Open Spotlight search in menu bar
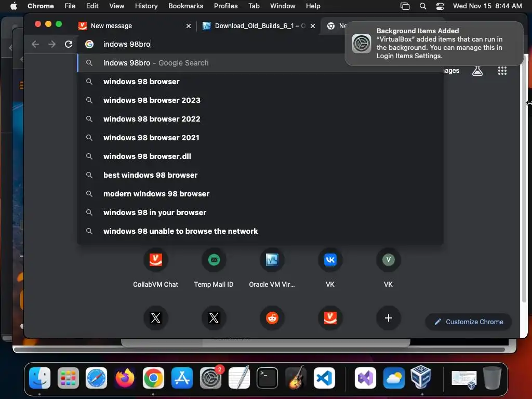 click(x=423, y=6)
